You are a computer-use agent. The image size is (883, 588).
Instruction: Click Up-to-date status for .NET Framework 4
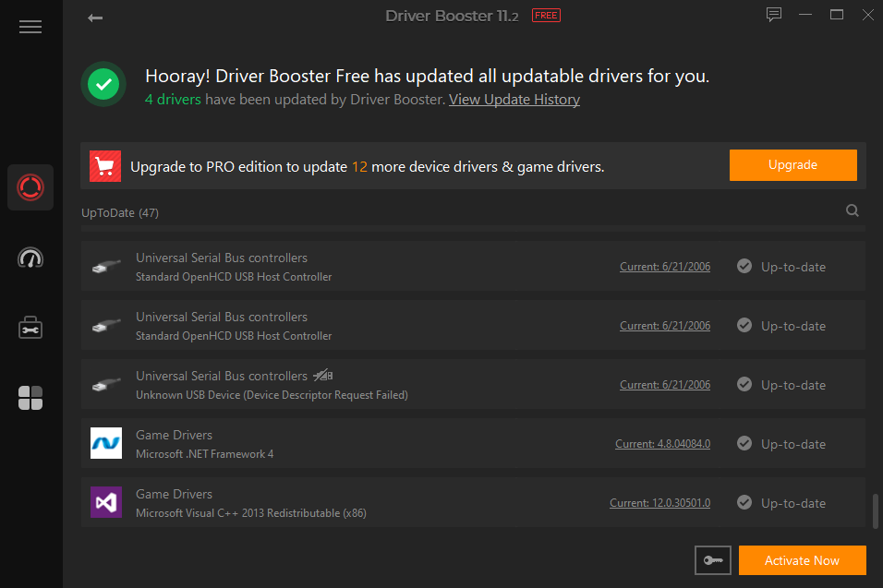click(x=792, y=444)
